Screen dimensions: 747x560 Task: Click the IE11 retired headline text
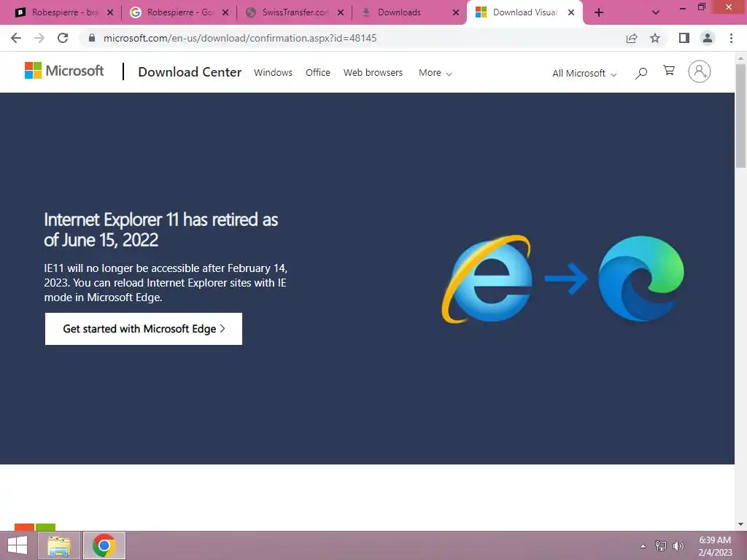click(x=161, y=230)
